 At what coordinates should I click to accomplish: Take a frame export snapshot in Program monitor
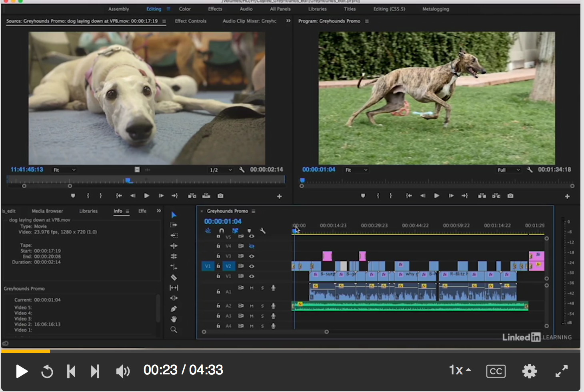click(510, 196)
